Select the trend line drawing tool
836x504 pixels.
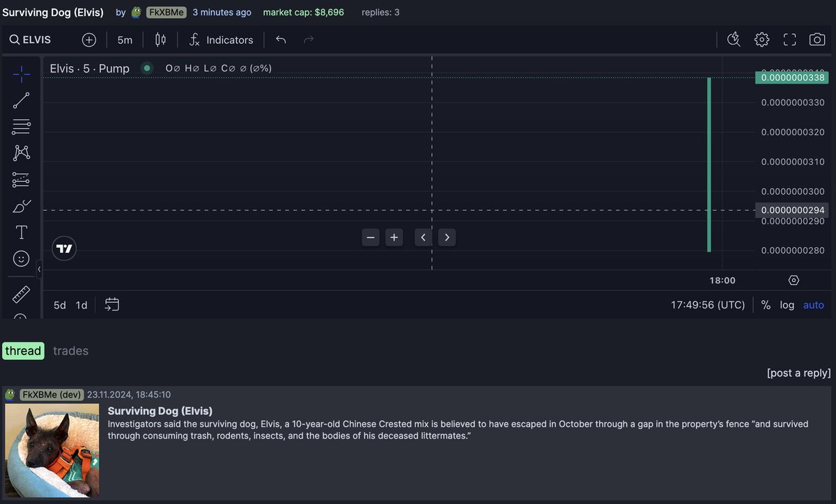coord(22,100)
